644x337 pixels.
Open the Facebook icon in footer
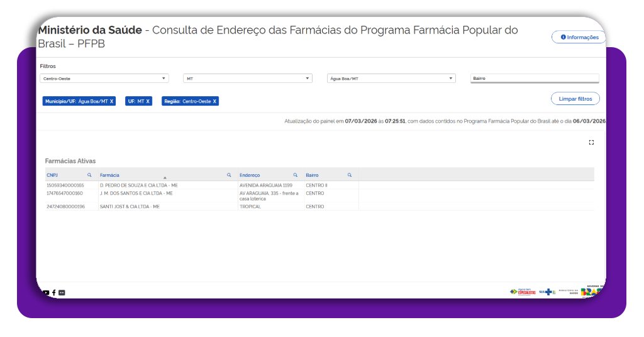tap(54, 292)
